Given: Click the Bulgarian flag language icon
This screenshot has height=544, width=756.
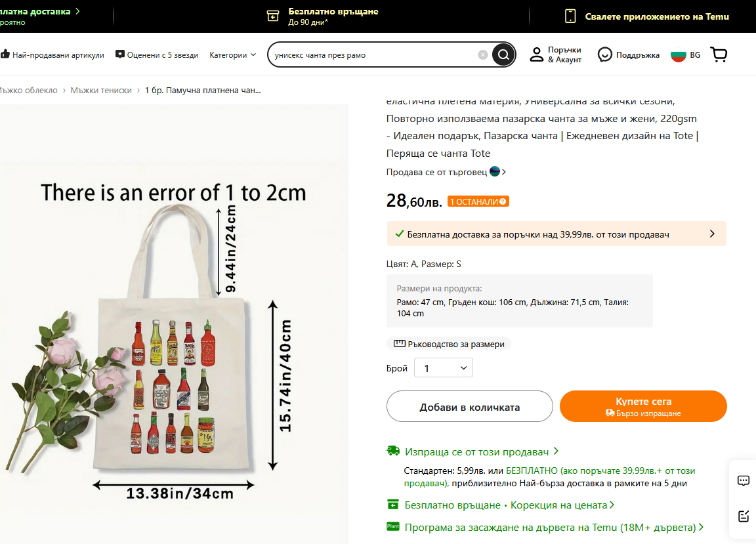Looking at the screenshot, I should click(678, 55).
